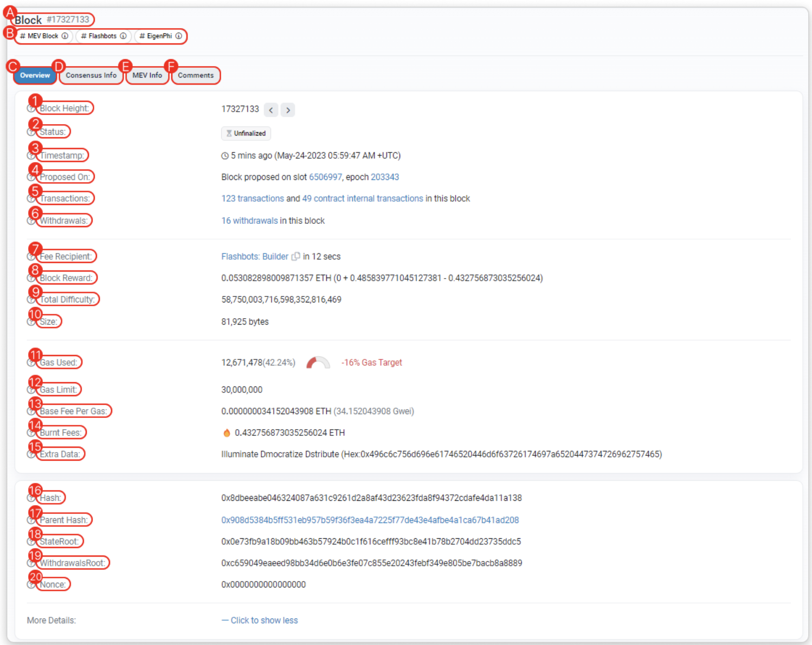The height and width of the screenshot is (645, 812).
Task: Click total difficulty value 58,750,003,716,598,352,816,469
Action: click(x=281, y=300)
